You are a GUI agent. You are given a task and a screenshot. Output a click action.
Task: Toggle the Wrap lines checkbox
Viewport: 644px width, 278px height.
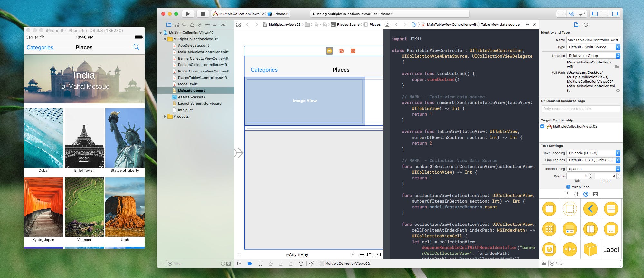point(568,187)
